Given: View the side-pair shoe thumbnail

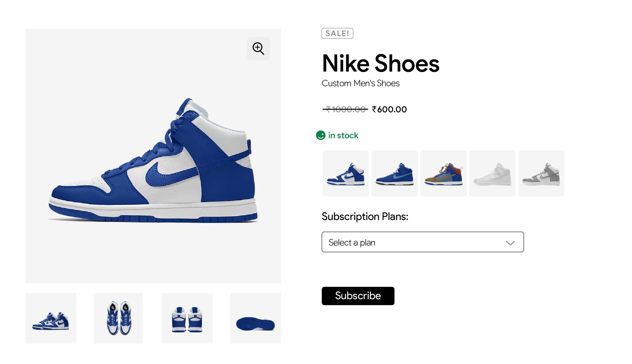Looking at the screenshot, I should click(51, 318).
